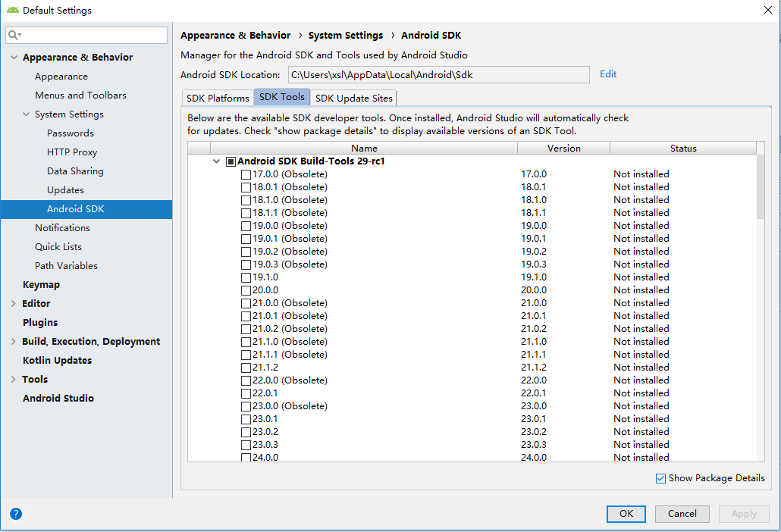The width and height of the screenshot is (781, 532).
Task: Select the 21.0.2 (Obsolete) row name
Action: click(x=290, y=329)
